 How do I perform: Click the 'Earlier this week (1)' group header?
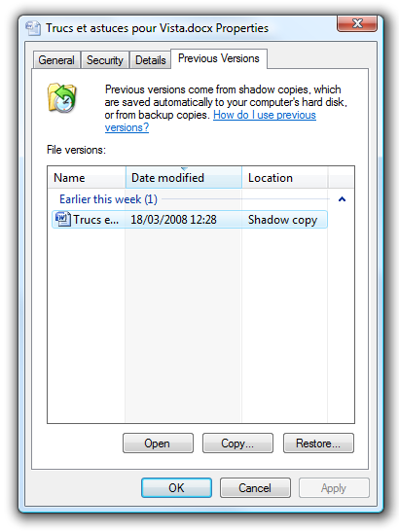click(108, 199)
